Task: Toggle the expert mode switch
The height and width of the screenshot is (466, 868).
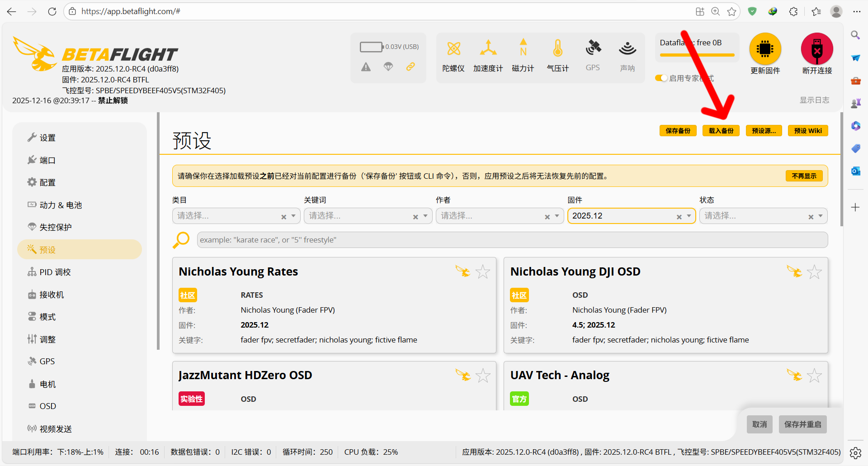Action: 661,78
